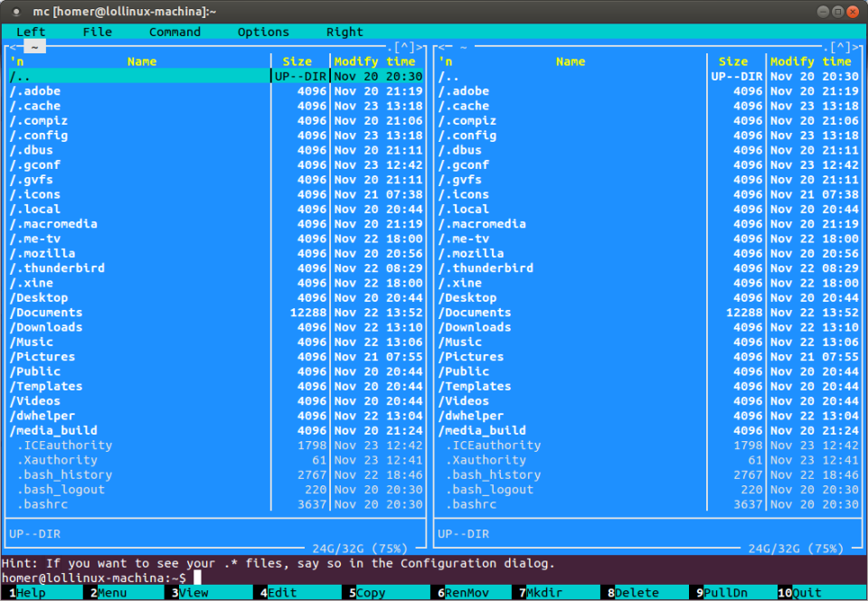
Task: Select /Downloads in the left panel
Action: (x=216, y=327)
